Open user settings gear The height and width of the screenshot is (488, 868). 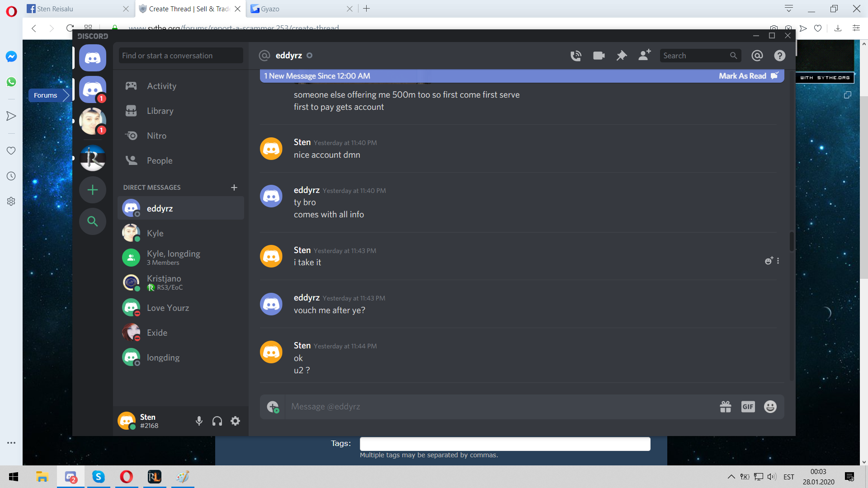tap(235, 421)
